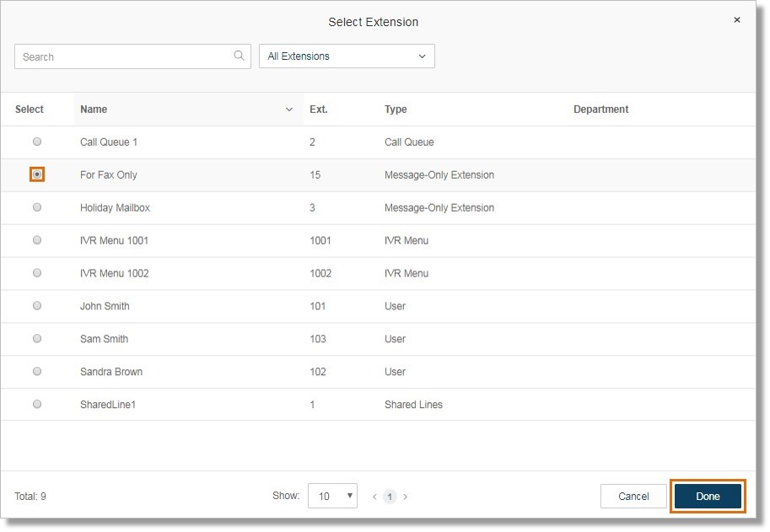The width and height of the screenshot is (770, 532).
Task: Click the Call Queue type cell
Action: click(x=409, y=142)
